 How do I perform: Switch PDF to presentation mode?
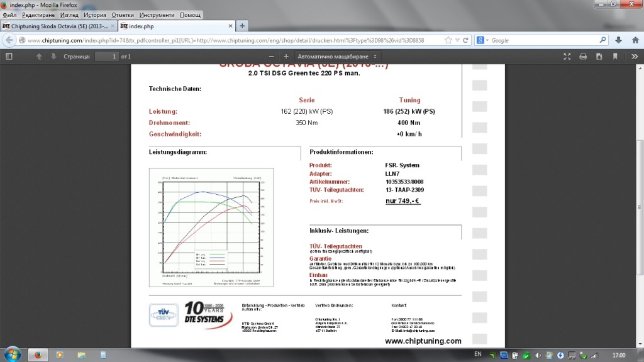click(x=567, y=56)
